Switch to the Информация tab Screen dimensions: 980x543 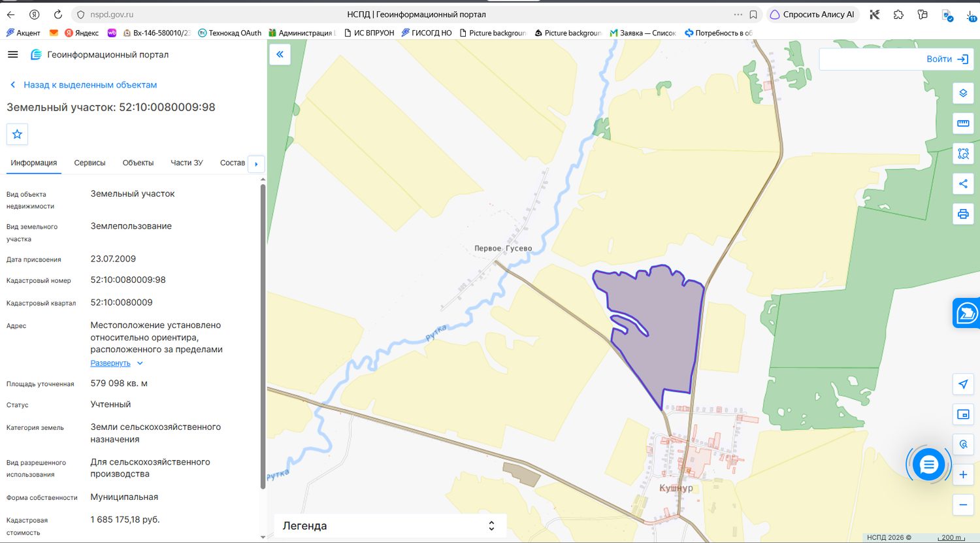point(34,163)
